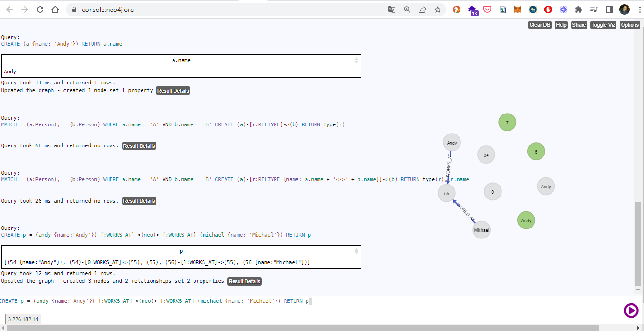Open the Options menu

630,25
